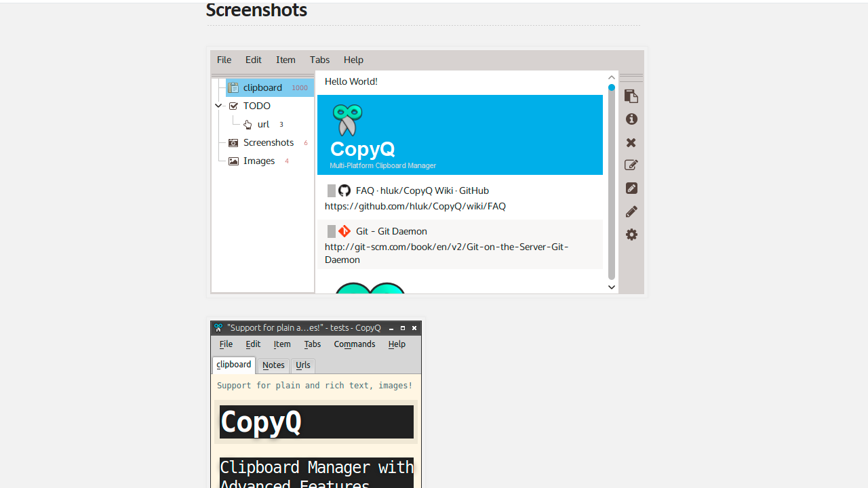Select the Screenshots tab in tree

[x=268, y=142]
